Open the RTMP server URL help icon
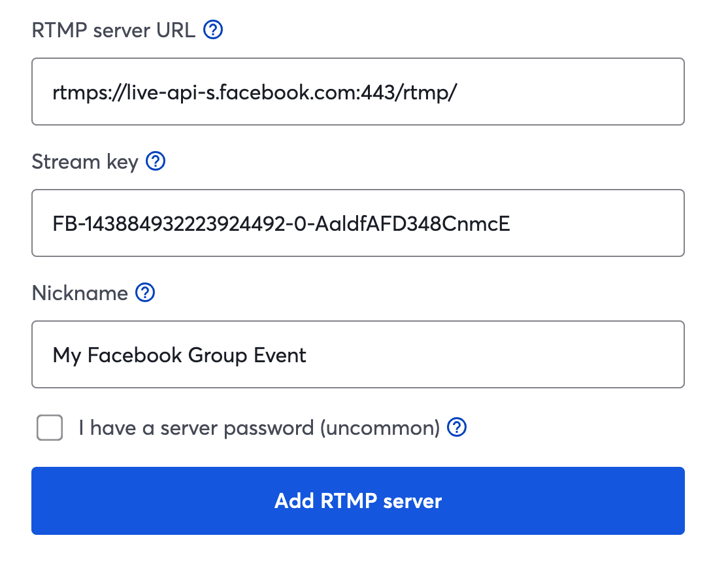The height and width of the screenshot is (561, 728). click(213, 30)
